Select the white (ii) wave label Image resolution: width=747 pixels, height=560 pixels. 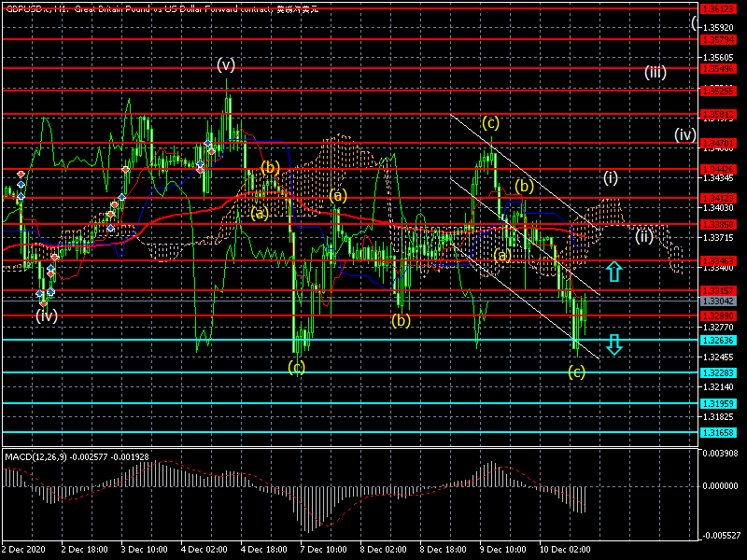tap(644, 235)
